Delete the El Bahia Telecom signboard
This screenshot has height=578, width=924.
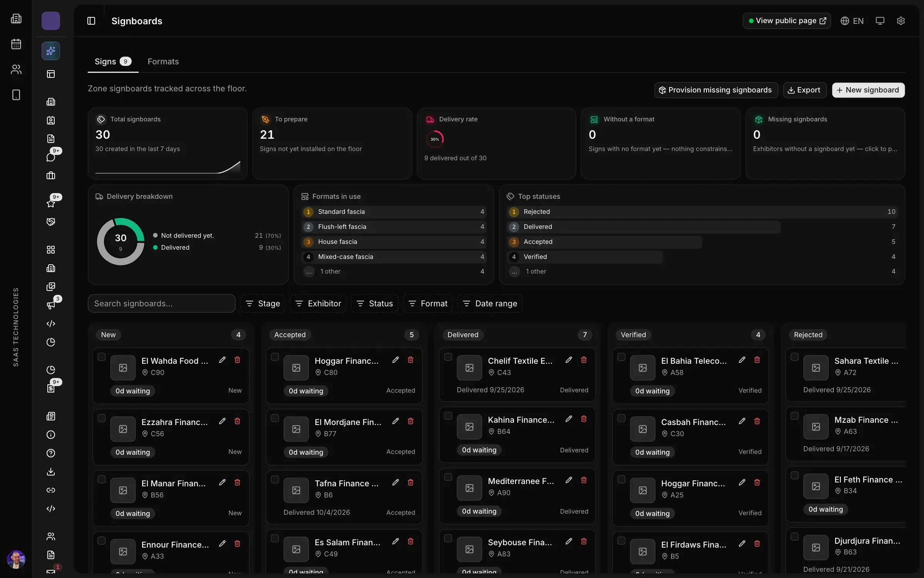(757, 360)
